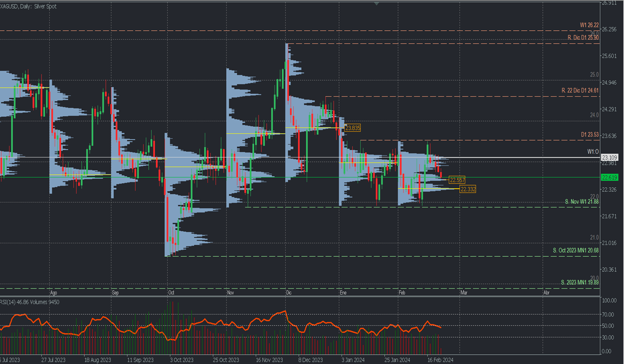Select the S. Oct 2023 MN1 20.68 label

(576, 251)
